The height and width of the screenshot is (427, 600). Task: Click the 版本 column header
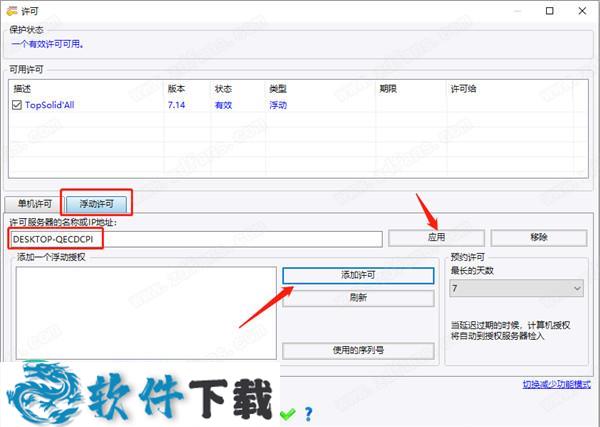click(176, 89)
